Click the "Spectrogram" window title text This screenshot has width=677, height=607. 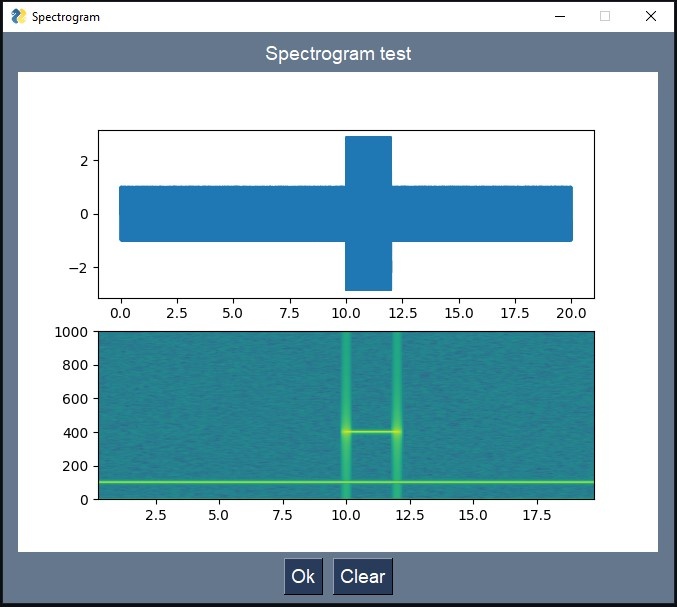pos(66,18)
